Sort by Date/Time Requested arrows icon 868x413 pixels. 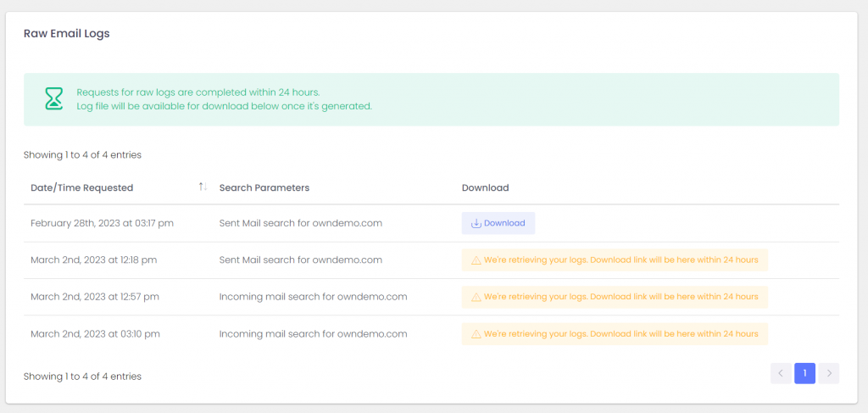[203, 187]
